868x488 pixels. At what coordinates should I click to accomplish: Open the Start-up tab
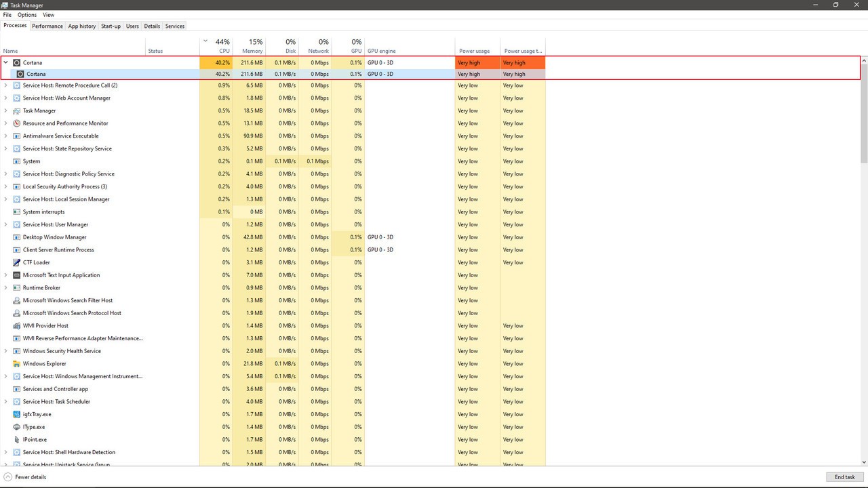tap(111, 26)
